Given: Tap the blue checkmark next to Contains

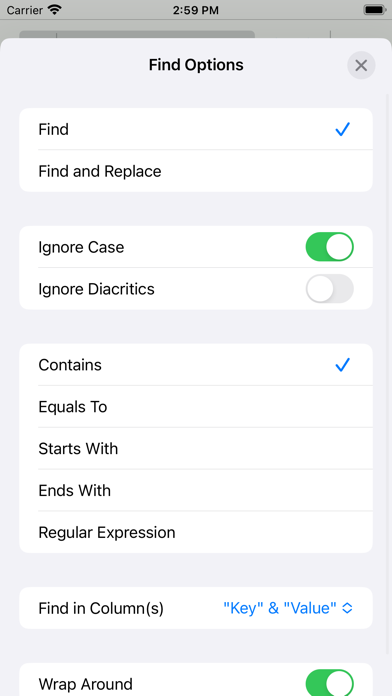Looking at the screenshot, I should coord(342,365).
